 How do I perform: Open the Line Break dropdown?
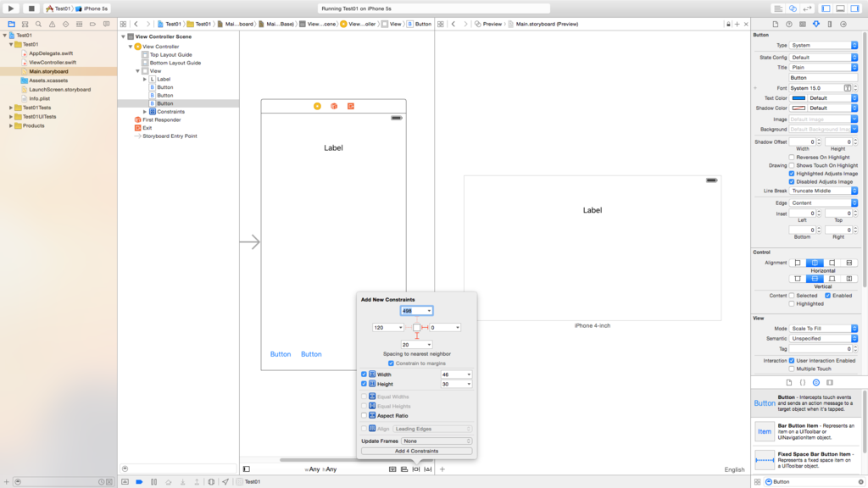824,191
